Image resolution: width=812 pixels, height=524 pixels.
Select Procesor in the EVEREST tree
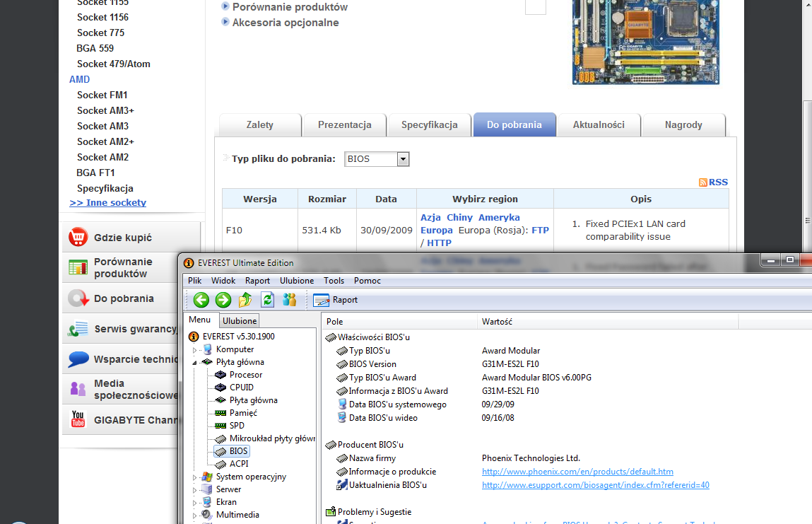pyautogui.click(x=239, y=375)
